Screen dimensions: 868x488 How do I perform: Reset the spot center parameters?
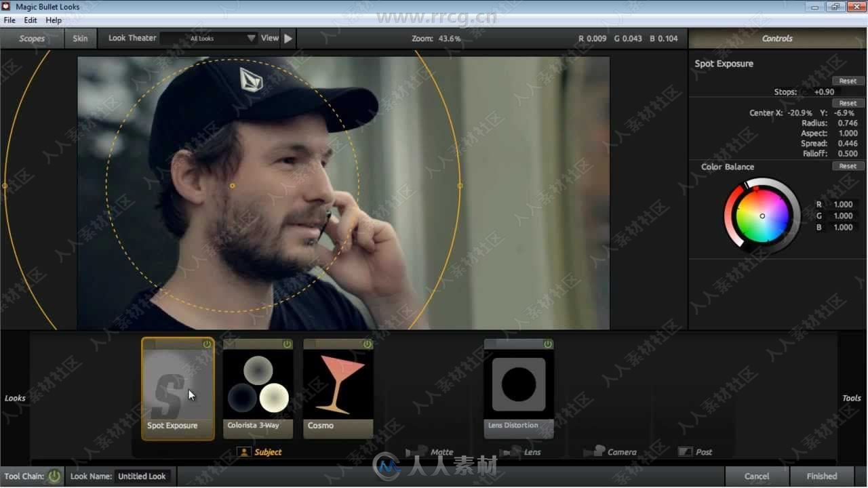point(848,103)
